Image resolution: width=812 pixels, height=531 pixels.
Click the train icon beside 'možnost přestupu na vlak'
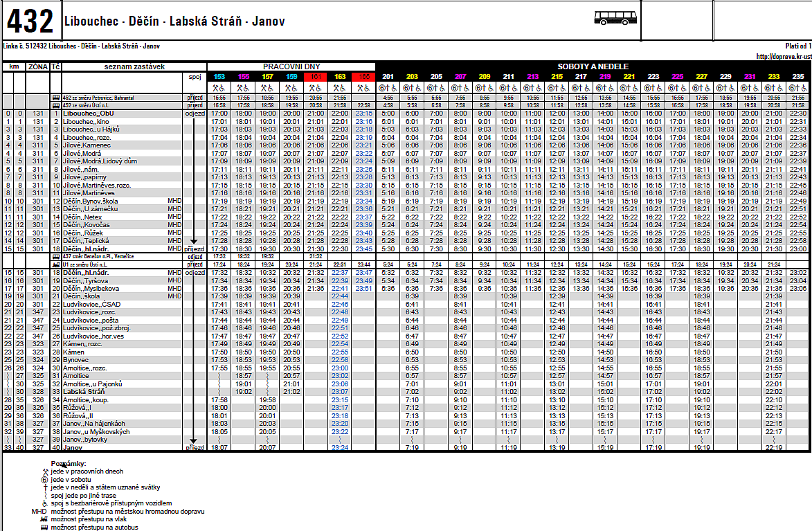44,519
